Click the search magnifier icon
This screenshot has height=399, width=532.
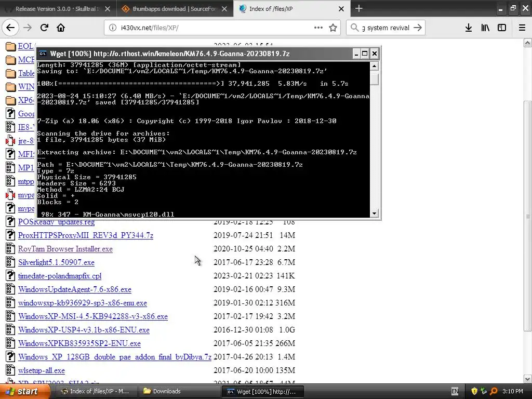354,28
